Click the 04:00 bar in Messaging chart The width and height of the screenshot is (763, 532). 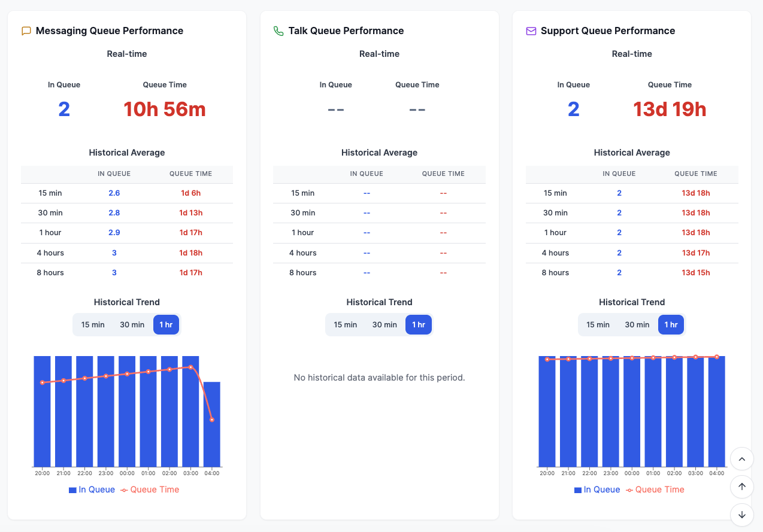click(x=212, y=424)
